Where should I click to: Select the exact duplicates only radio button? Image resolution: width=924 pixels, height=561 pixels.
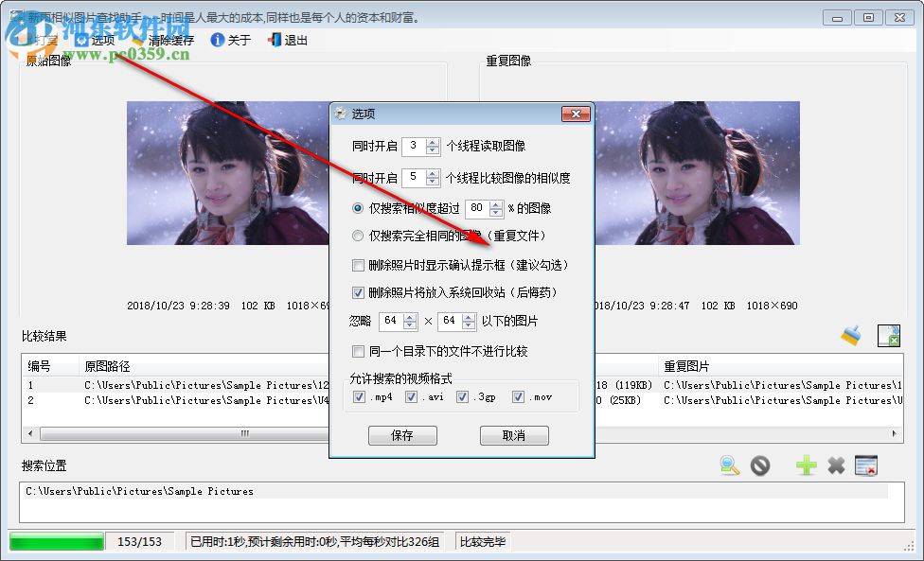[357, 236]
